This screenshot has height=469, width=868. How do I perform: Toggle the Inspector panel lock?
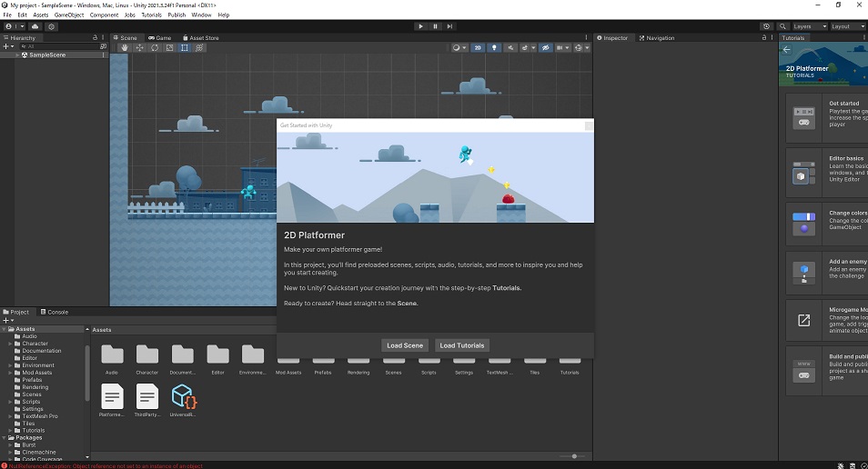pyautogui.click(x=764, y=37)
